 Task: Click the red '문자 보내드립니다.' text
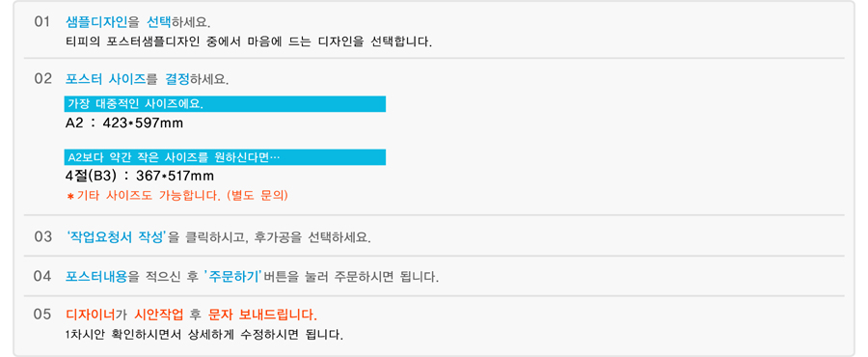point(263,316)
